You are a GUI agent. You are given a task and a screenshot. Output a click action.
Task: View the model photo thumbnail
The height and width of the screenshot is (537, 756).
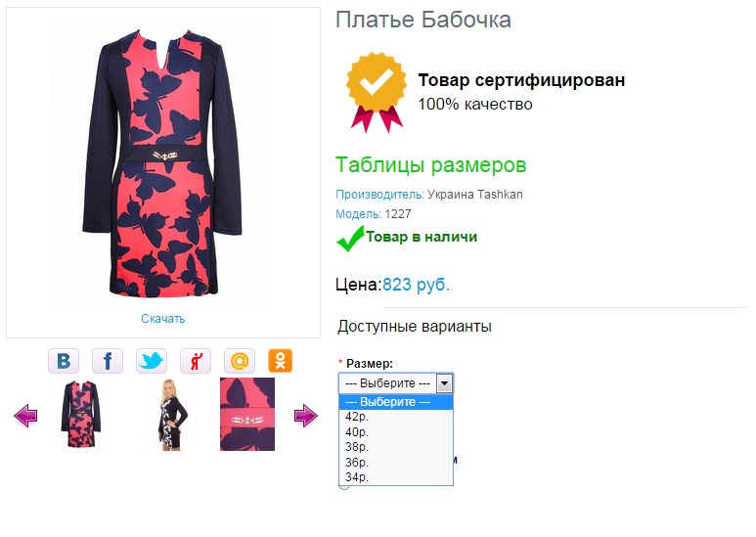pos(172,415)
